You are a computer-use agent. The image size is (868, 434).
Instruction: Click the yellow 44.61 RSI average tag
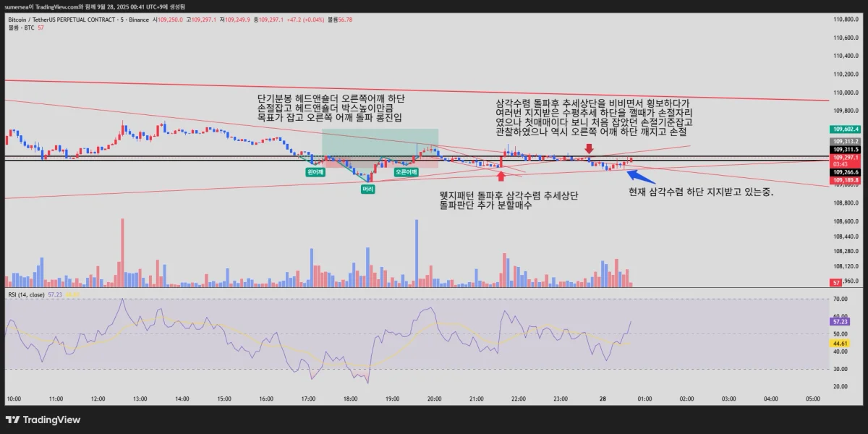pos(839,344)
